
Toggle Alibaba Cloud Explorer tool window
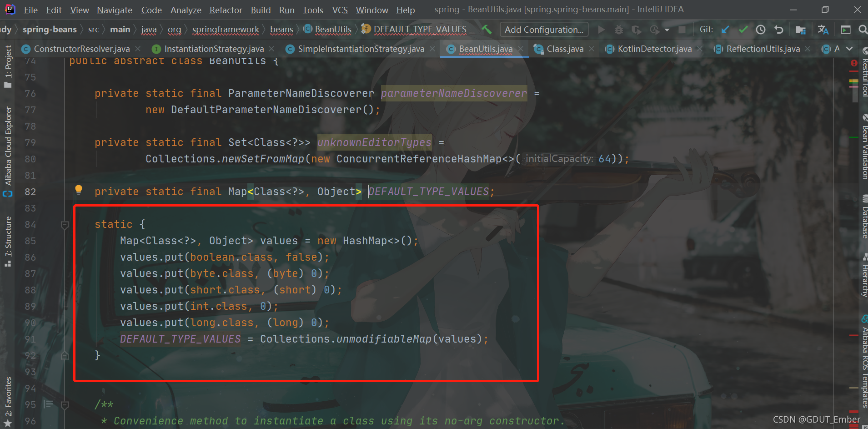[8, 151]
